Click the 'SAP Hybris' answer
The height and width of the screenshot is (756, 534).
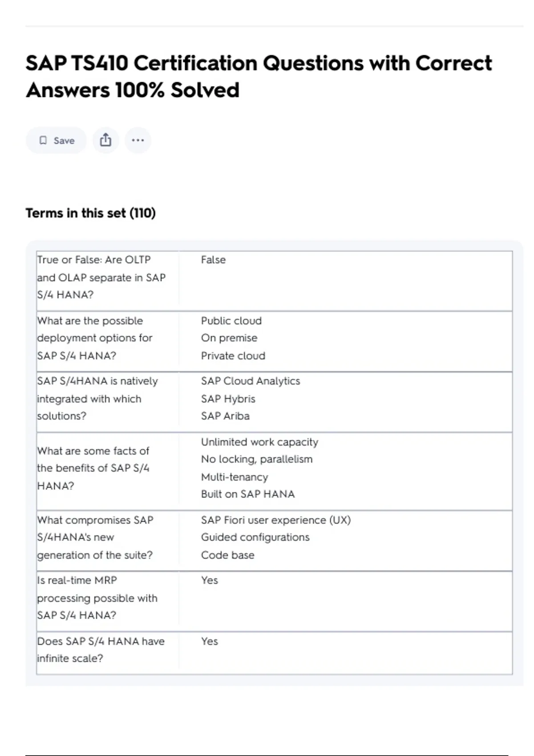(x=228, y=399)
